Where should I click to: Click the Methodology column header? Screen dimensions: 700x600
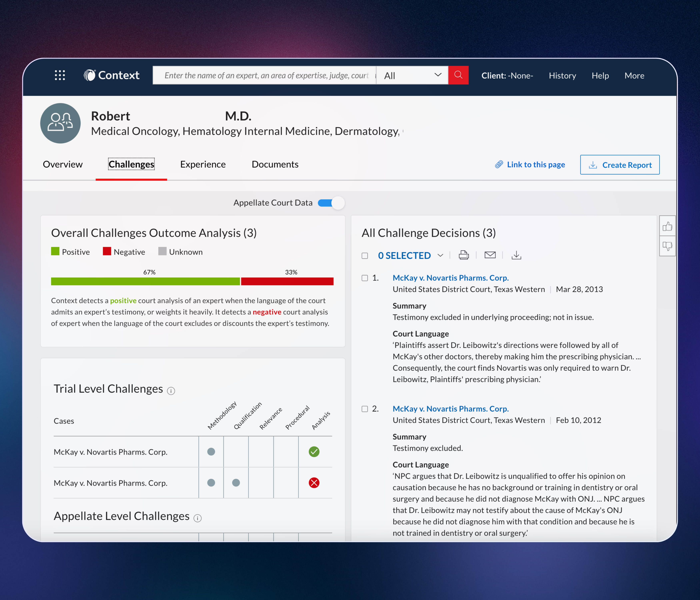coord(222,416)
